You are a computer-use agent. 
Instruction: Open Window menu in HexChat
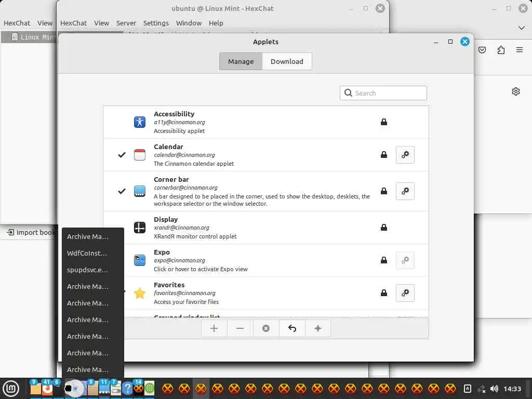pos(189,23)
